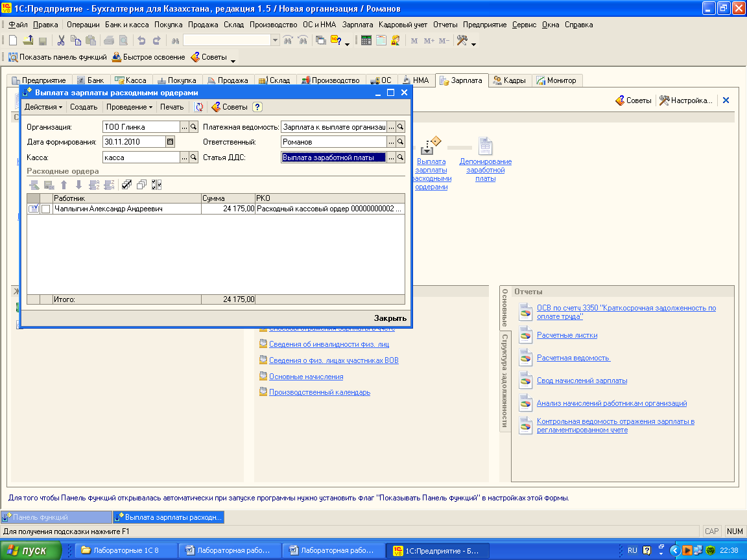Click the binoculars Find icon left of search box
Image resolution: width=747 pixels, height=560 pixels.
click(175, 41)
